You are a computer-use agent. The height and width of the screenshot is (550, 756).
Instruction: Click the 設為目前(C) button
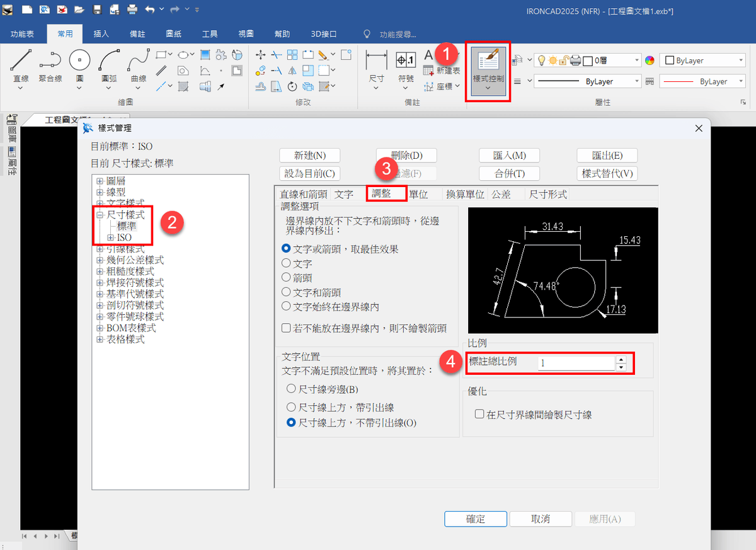tap(310, 173)
